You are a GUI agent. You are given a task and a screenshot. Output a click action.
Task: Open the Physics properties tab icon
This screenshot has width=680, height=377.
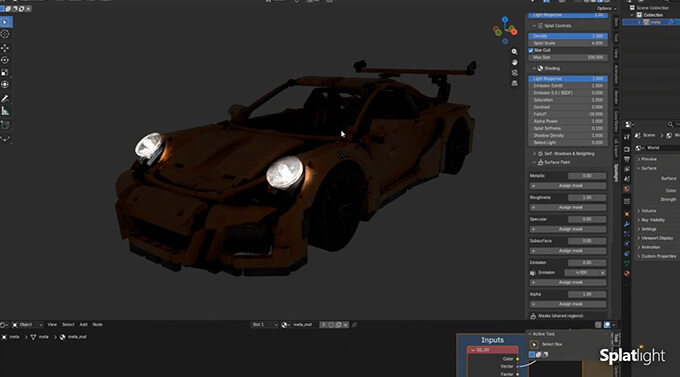point(627,243)
